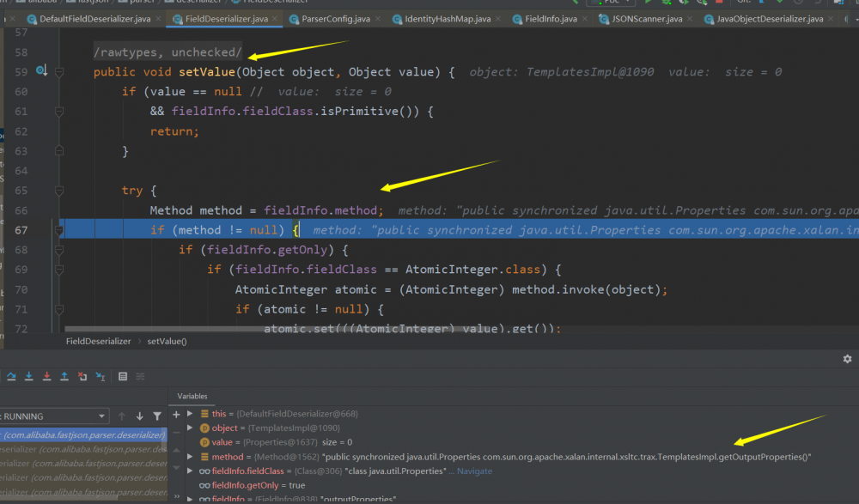The width and height of the screenshot is (859, 504).
Task: Click the Force Step Into icon
Action: click(46, 376)
